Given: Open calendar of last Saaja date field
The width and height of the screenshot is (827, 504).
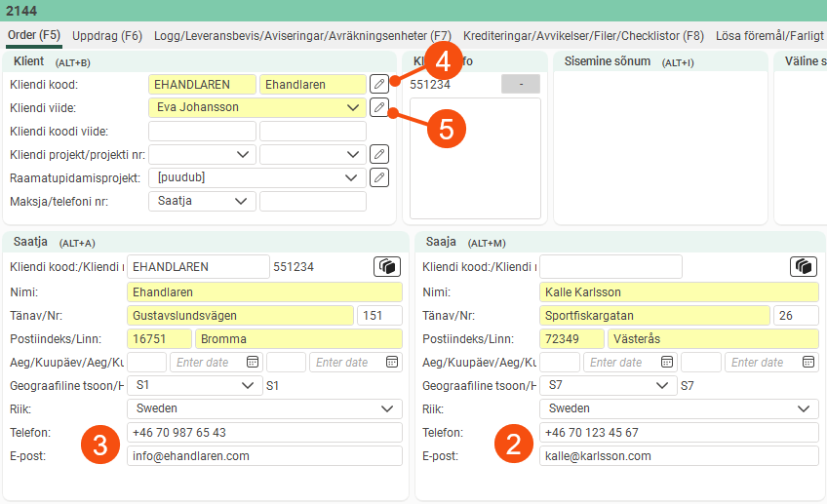Looking at the screenshot, I should click(x=808, y=362).
